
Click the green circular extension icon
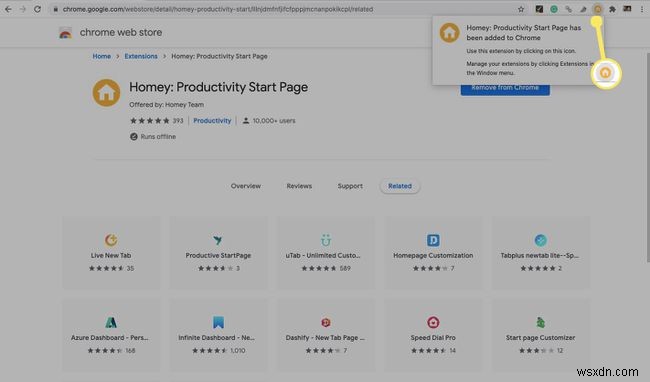[554, 9]
